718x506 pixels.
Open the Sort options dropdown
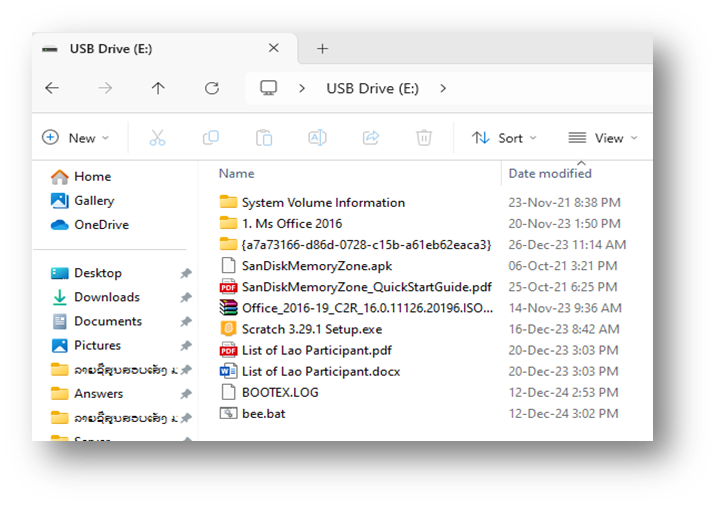(x=504, y=138)
